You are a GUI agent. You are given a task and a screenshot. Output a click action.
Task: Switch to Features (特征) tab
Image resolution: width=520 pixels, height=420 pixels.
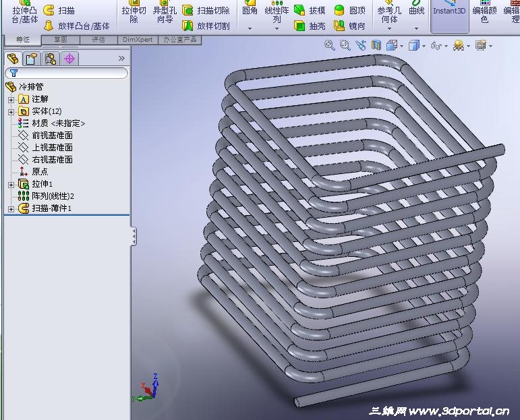click(23, 40)
